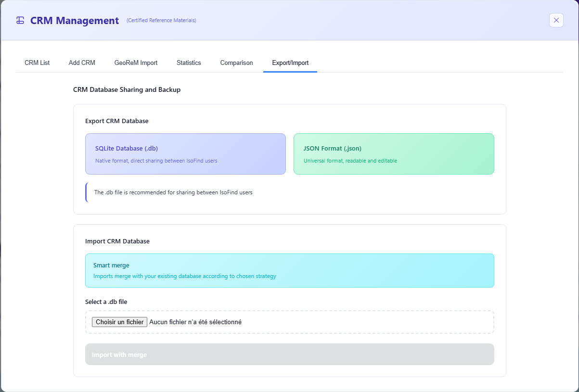The height and width of the screenshot is (392, 579).
Task: Open the Add CRM tab
Action: pyautogui.click(x=82, y=63)
